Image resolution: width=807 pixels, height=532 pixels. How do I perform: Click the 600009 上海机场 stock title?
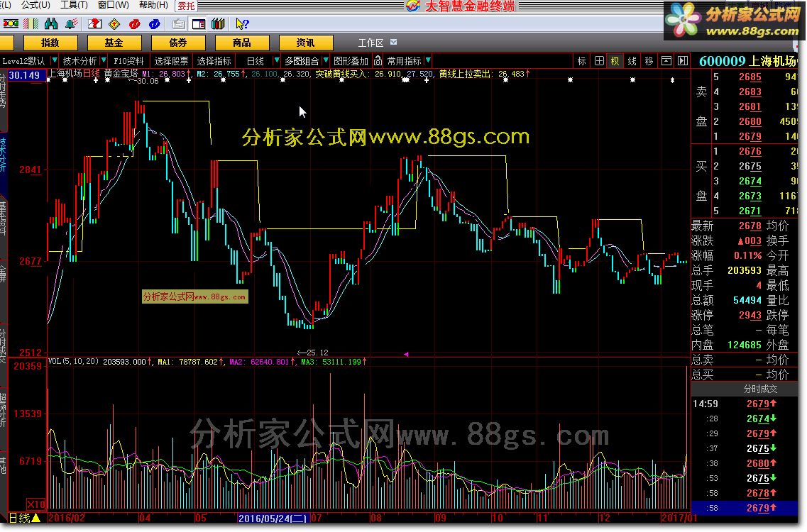pos(747,61)
